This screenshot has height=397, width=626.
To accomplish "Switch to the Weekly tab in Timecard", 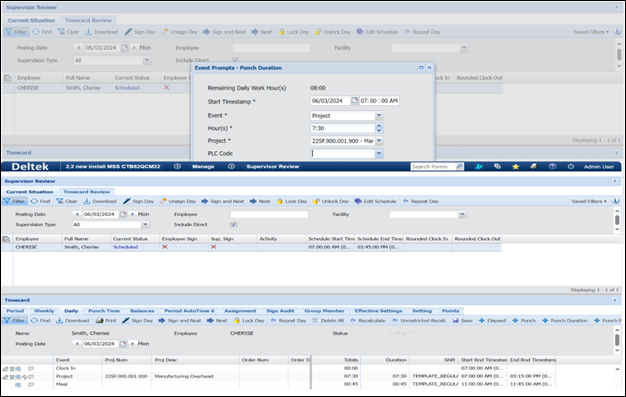I will tap(44, 311).
